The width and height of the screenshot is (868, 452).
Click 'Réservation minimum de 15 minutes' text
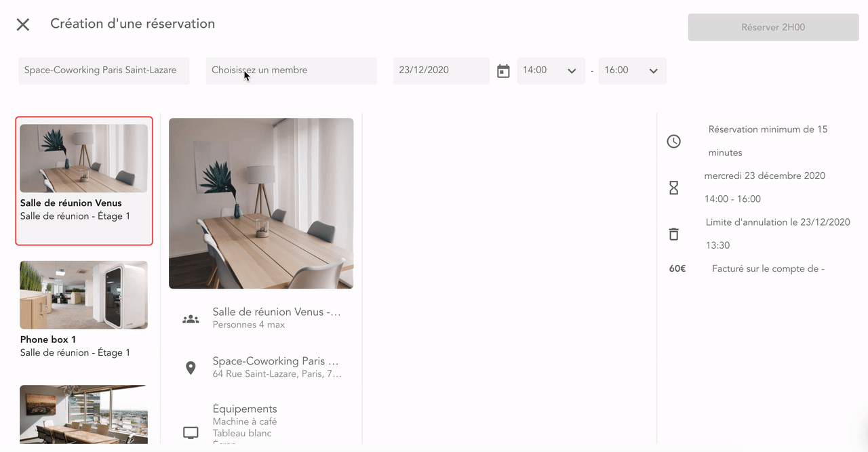pos(768,141)
